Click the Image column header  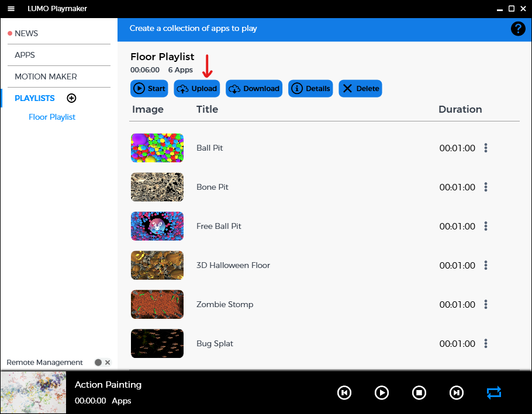click(x=148, y=109)
